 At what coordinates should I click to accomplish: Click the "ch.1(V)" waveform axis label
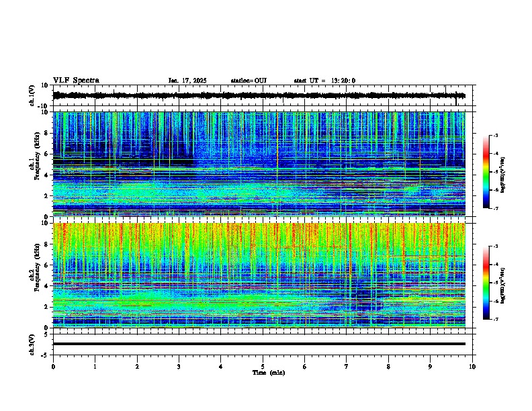(32, 95)
